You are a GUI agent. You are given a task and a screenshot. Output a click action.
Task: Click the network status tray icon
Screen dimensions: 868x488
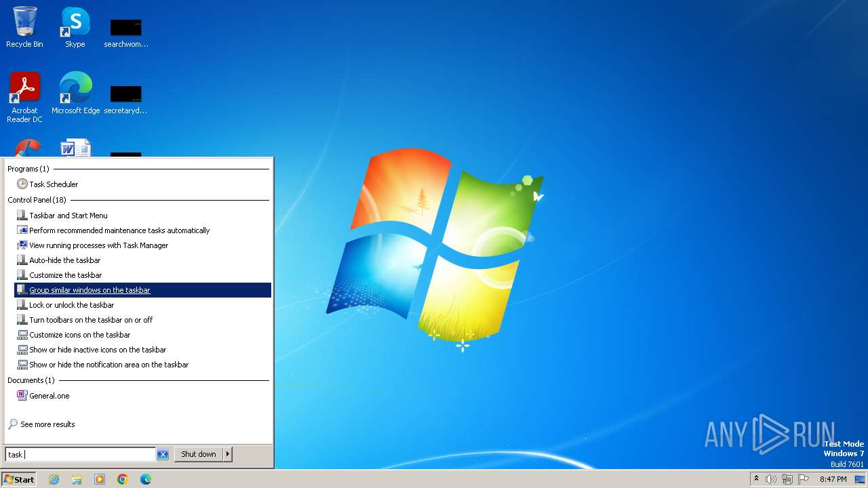coord(787,479)
